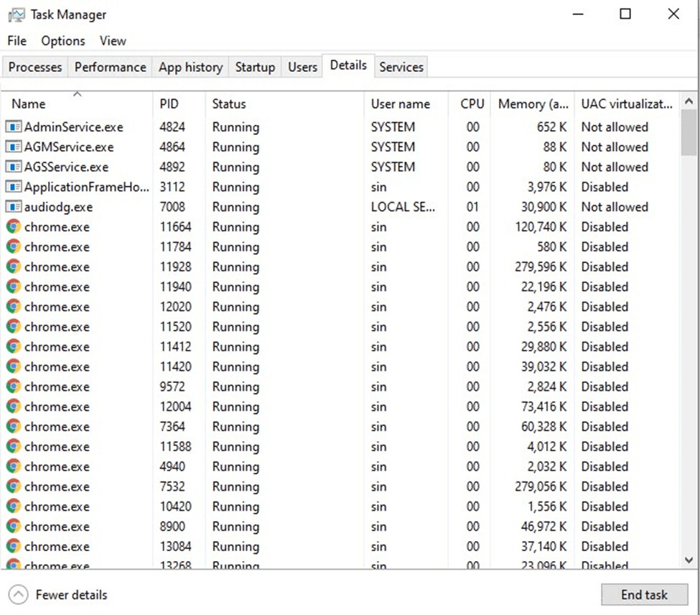Click Running status for PID 3112
This screenshot has height=615, width=700.
click(235, 187)
